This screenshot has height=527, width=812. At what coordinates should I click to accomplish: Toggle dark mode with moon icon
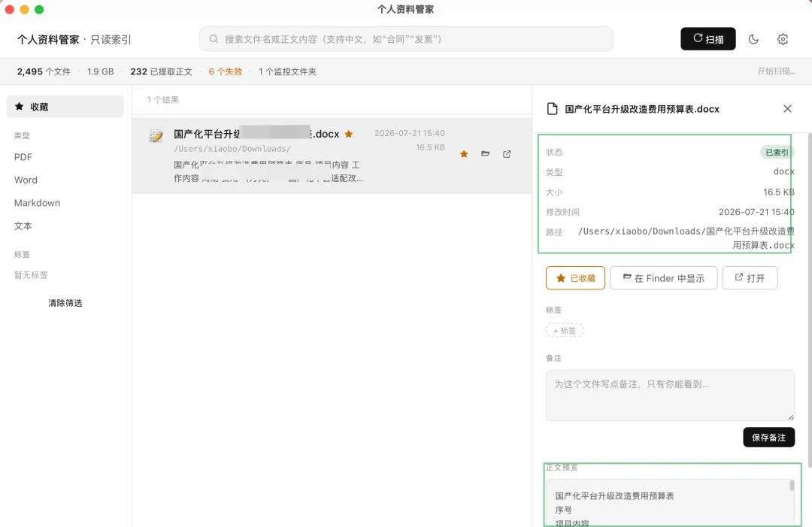tap(753, 39)
